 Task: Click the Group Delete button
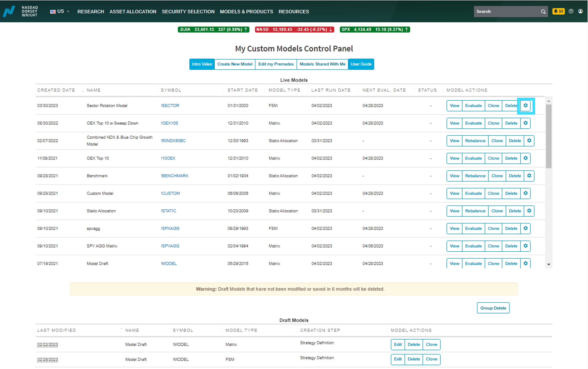(x=493, y=308)
